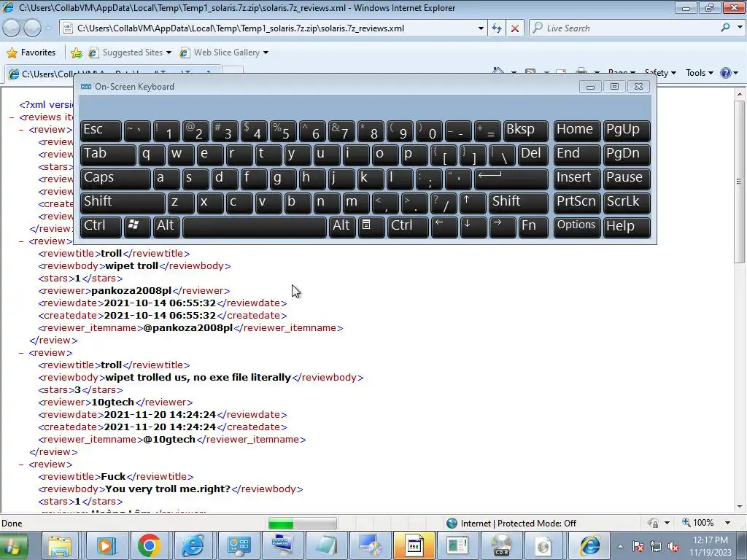Toggle the left Shift key beside z
Screen dimensions: 747x560
point(123,203)
